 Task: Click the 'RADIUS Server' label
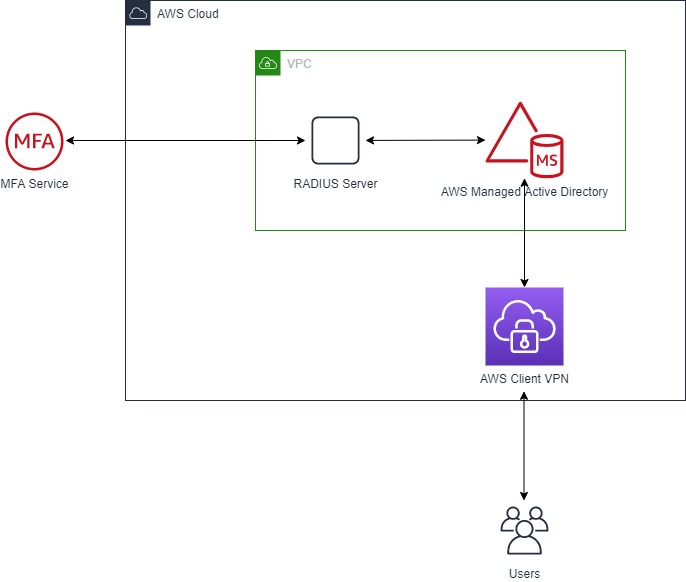(x=336, y=184)
